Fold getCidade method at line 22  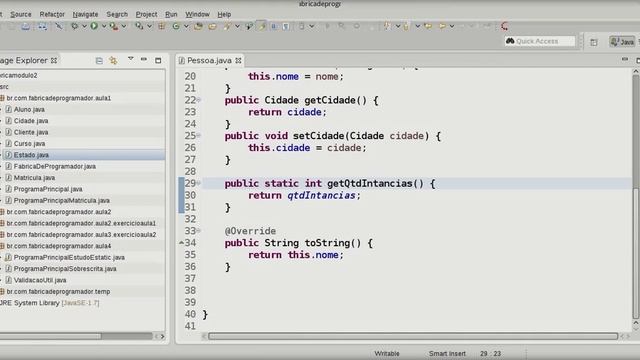(x=199, y=100)
